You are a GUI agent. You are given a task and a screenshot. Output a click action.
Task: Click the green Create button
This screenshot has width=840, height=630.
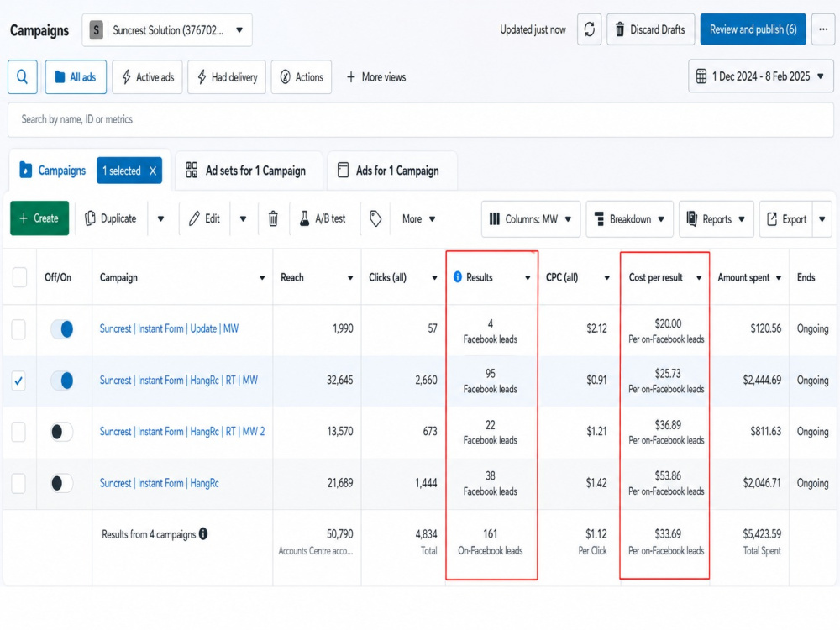(39, 218)
